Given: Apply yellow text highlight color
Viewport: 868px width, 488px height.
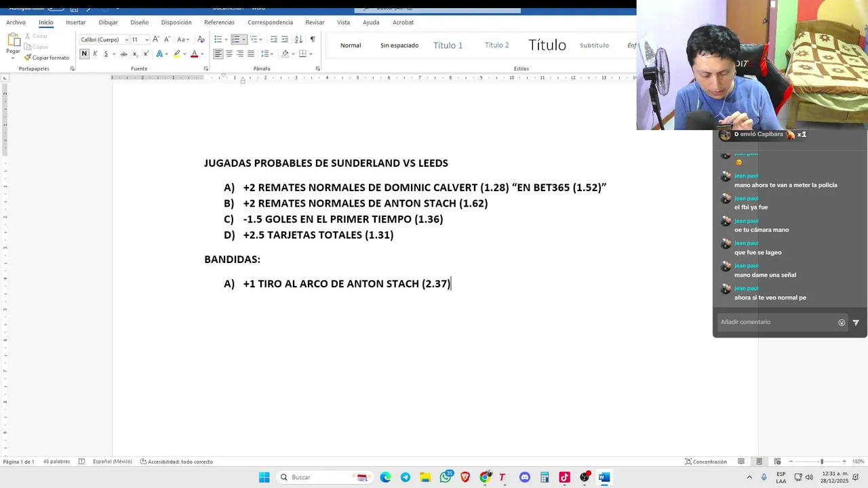Looking at the screenshot, I should 177,54.
